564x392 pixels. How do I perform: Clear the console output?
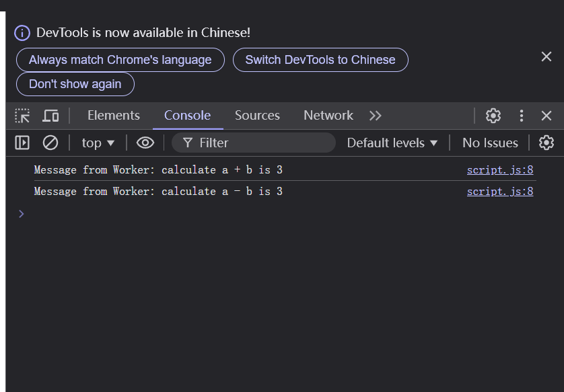50,143
